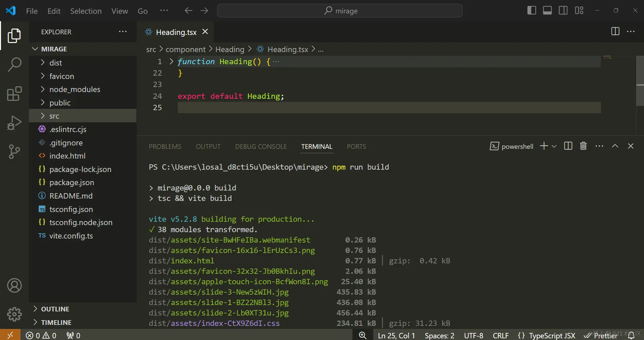Click the Accounts icon

pyautogui.click(x=14, y=286)
